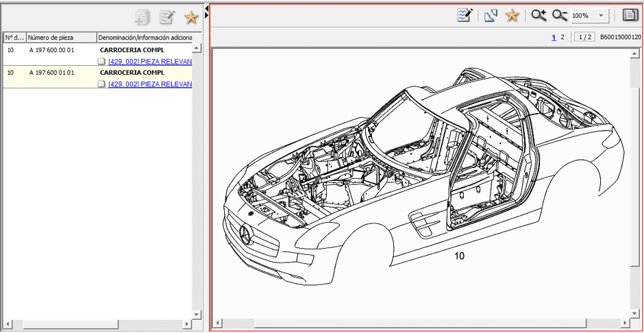Select part row A 197 600 01 01

tap(52, 72)
